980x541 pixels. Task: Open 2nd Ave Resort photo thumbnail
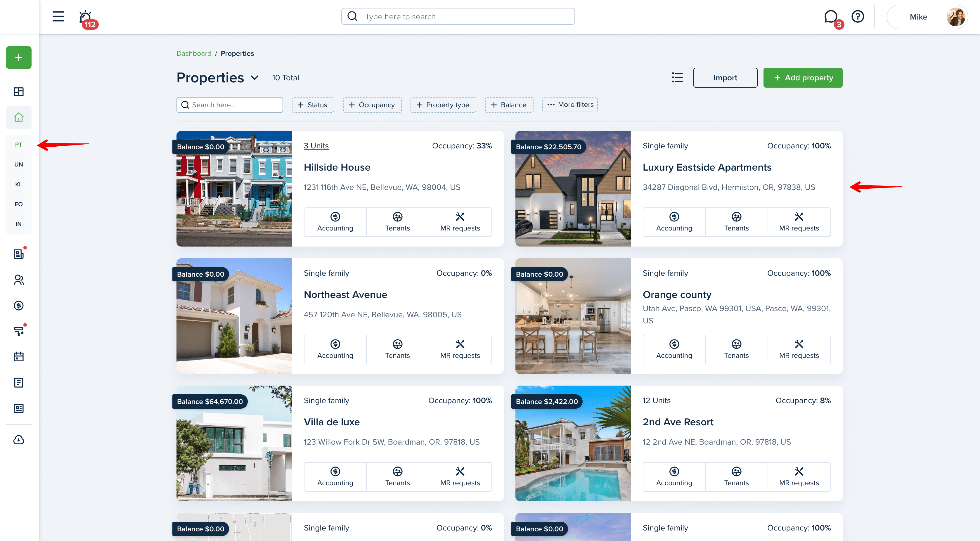(x=573, y=443)
